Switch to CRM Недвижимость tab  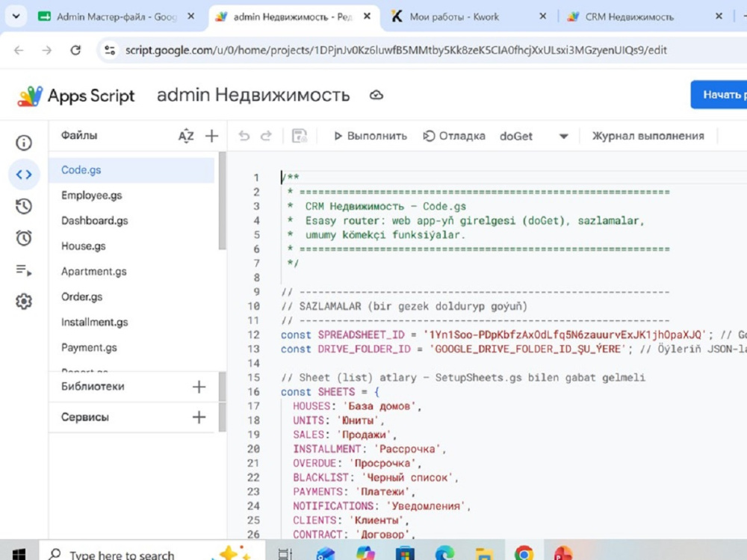tap(629, 16)
